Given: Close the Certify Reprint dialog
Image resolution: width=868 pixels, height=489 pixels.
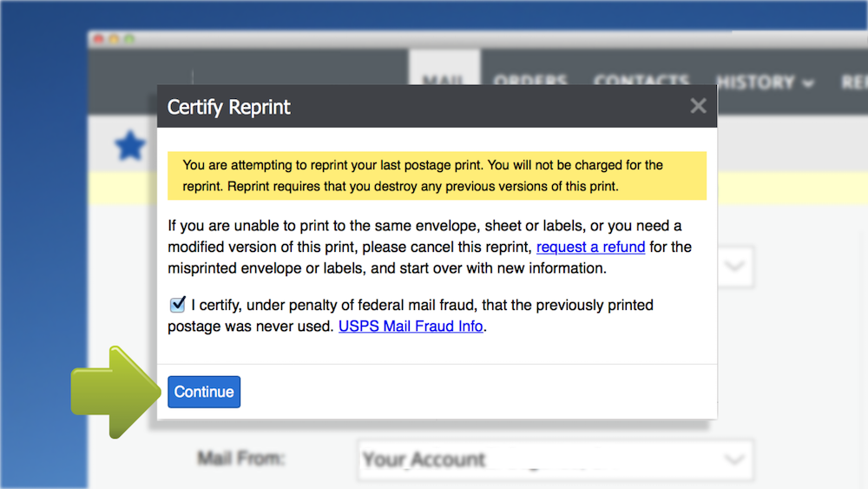Looking at the screenshot, I should coord(698,106).
